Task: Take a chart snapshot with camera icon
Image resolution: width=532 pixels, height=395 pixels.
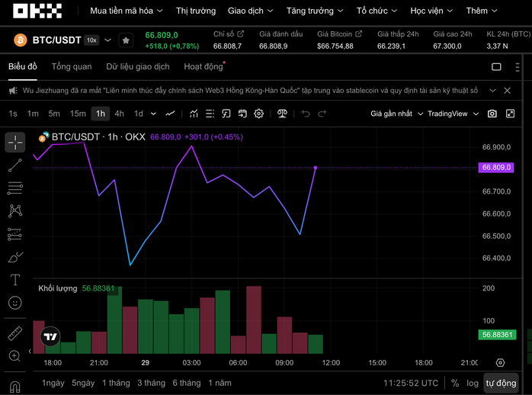Action: (492, 114)
